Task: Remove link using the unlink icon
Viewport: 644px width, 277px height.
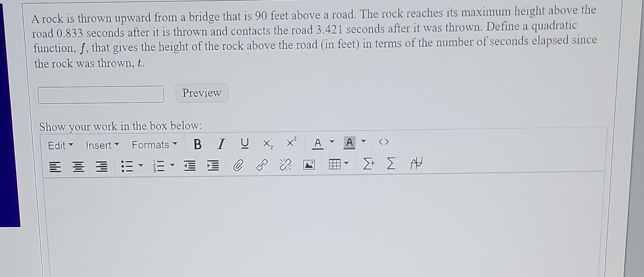Action: 285,165
